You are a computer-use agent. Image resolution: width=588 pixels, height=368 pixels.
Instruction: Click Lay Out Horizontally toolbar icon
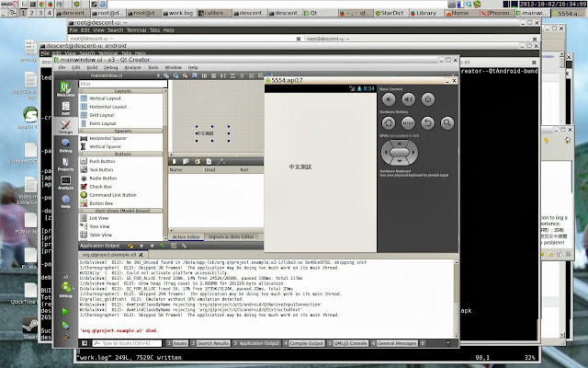point(204,75)
